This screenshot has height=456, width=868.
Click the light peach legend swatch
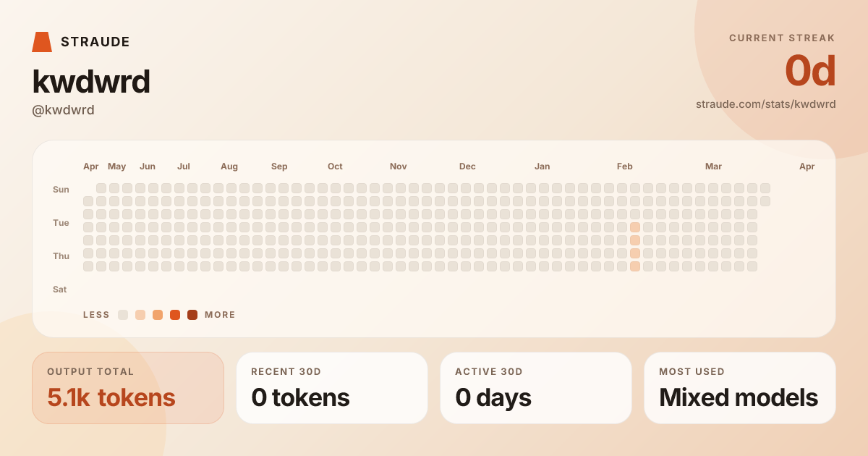[x=140, y=315]
